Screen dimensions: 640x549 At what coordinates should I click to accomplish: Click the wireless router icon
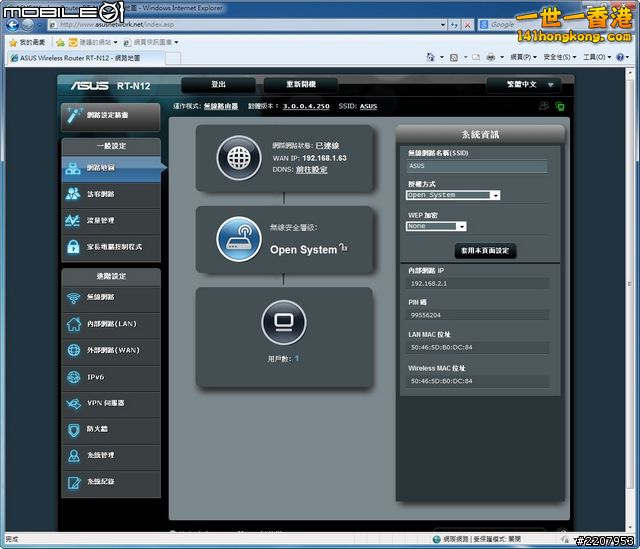click(x=238, y=239)
